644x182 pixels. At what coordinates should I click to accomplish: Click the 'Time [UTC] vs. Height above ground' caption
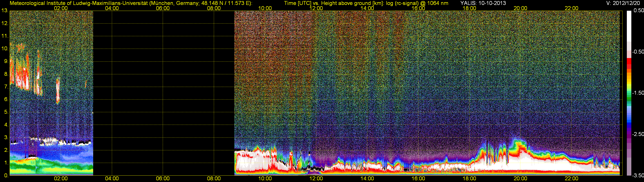click(x=366, y=3)
